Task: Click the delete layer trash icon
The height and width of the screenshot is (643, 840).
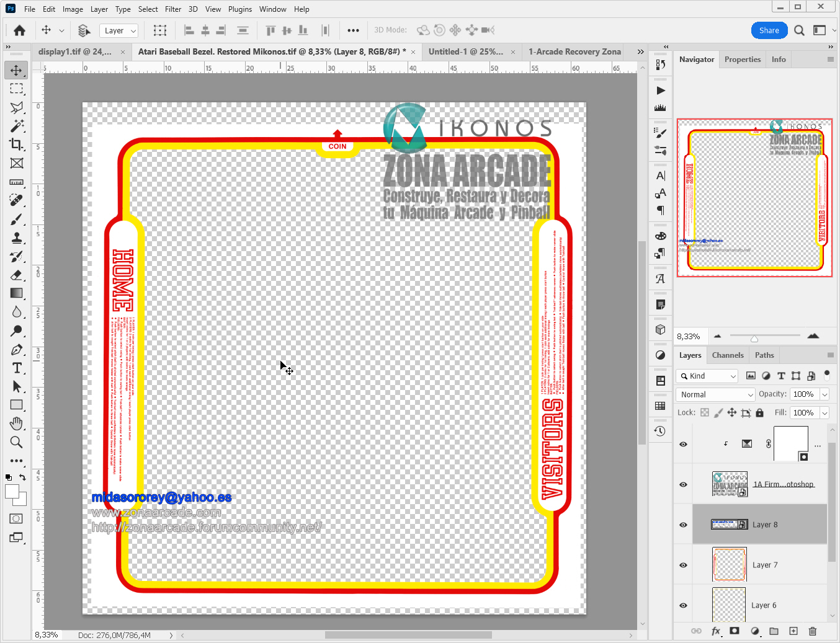Action: (813, 631)
